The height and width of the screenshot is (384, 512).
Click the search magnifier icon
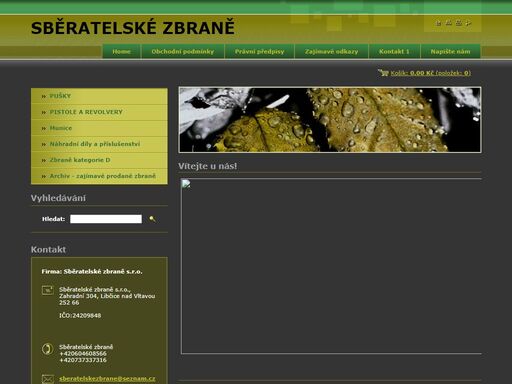[x=152, y=219]
